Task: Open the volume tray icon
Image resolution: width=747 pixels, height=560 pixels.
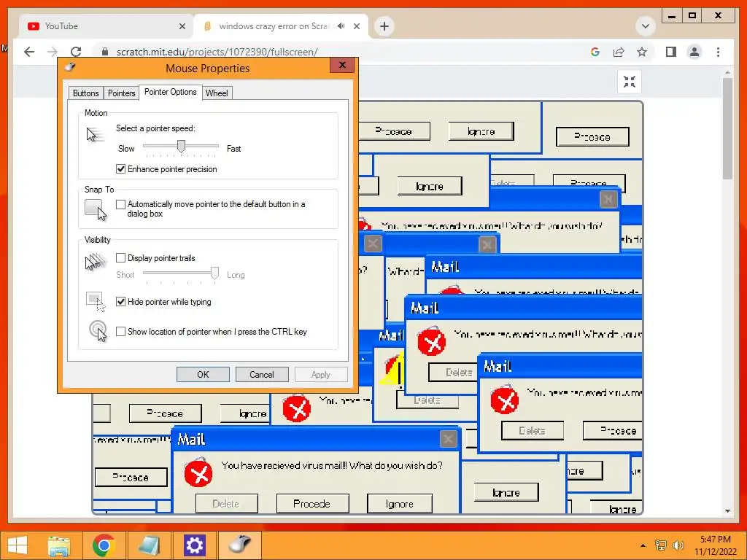Action: point(678,545)
